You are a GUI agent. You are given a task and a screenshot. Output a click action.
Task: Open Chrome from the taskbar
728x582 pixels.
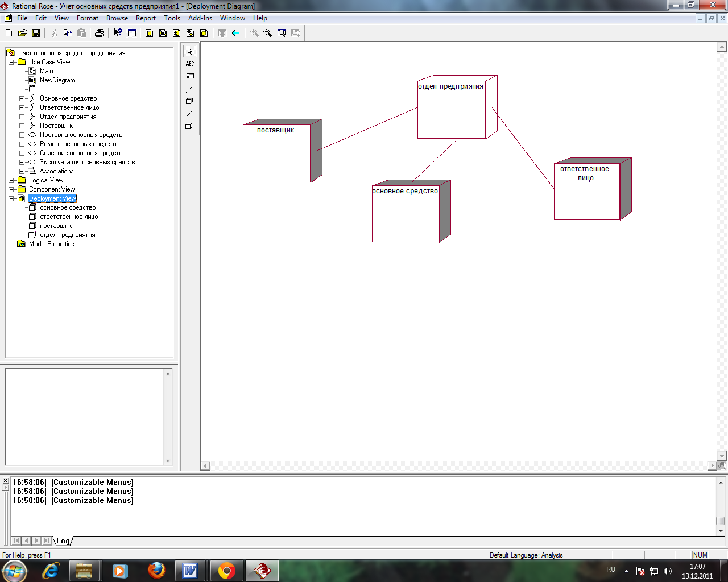pos(226,571)
